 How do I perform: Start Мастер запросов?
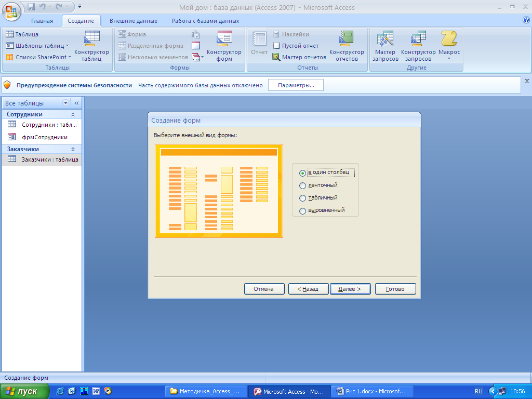point(385,46)
